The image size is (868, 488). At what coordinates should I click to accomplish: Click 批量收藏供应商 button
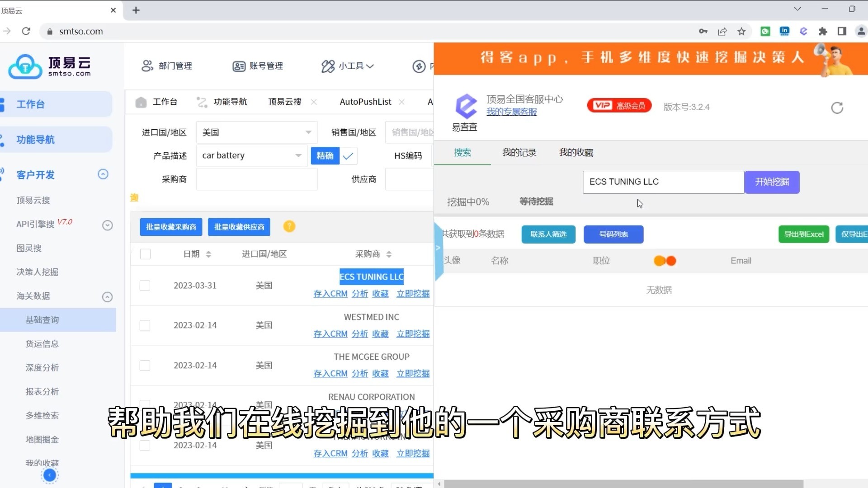(239, 227)
